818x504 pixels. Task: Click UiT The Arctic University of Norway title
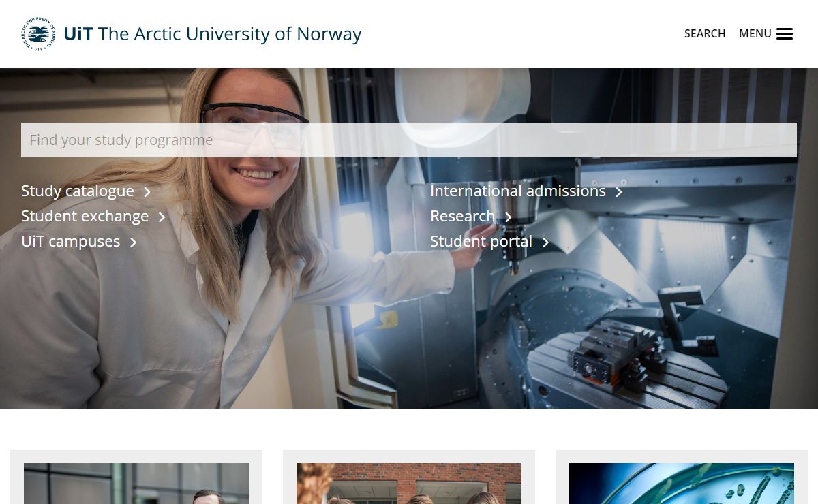(213, 33)
